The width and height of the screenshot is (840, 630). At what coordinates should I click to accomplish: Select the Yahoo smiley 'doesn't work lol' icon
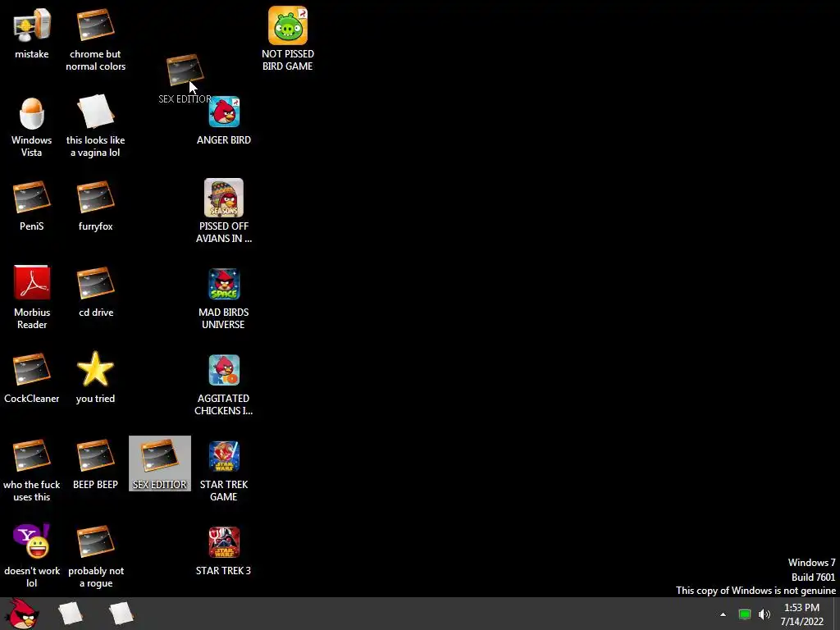pyautogui.click(x=32, y=541)
